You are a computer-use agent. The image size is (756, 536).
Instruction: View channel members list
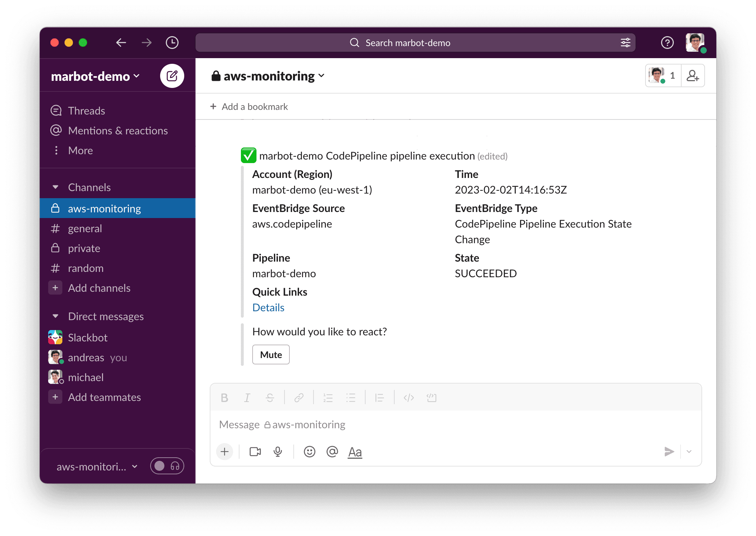click(x=663, y=76)
